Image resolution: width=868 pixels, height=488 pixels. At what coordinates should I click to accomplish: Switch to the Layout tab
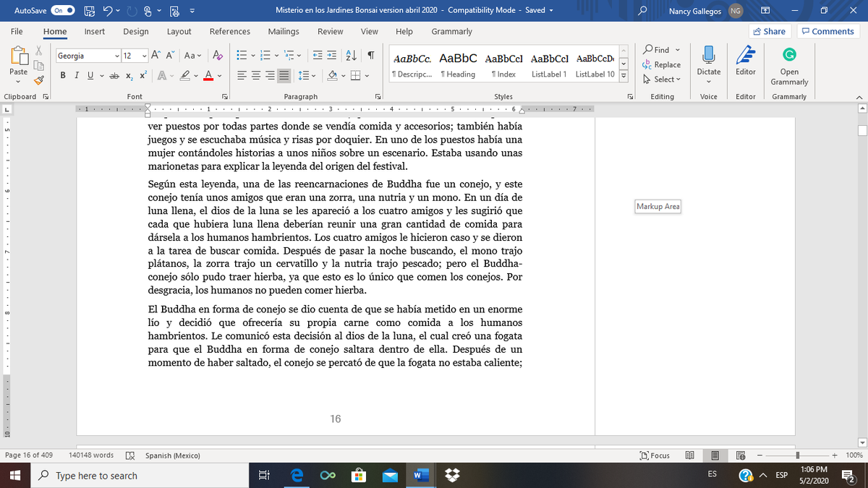tap(179, 31)
